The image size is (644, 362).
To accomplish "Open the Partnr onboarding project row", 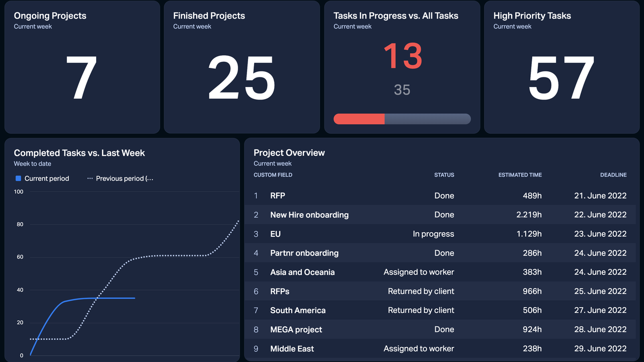I will [304, 253].
